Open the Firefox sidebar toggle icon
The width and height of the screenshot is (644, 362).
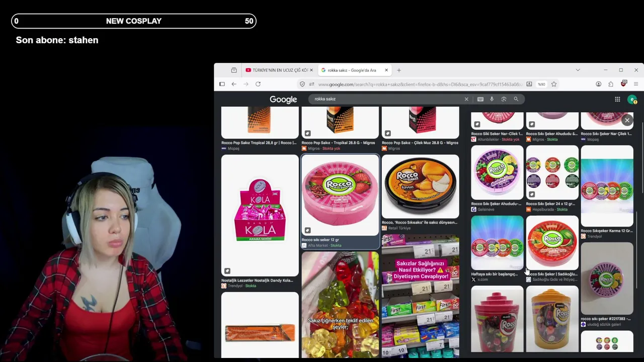click(x=222, y=84)
